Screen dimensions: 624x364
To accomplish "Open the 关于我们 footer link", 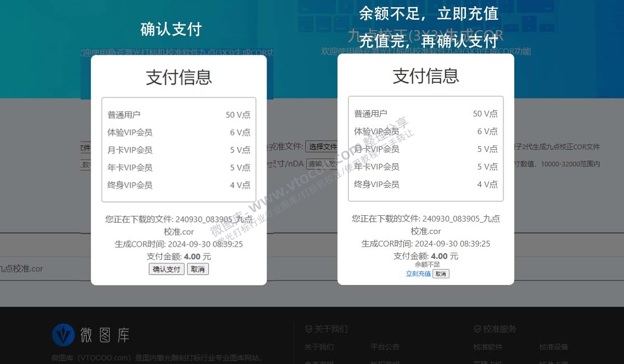I will pos(319,347).
